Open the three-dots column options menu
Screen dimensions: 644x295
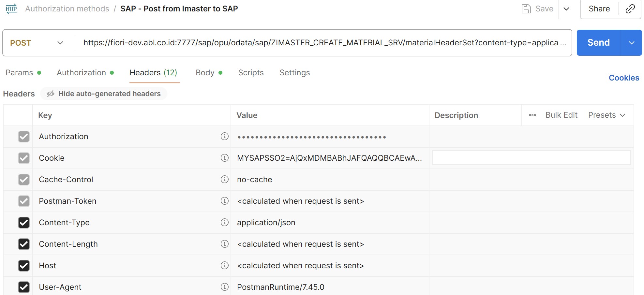click(532, 115)
